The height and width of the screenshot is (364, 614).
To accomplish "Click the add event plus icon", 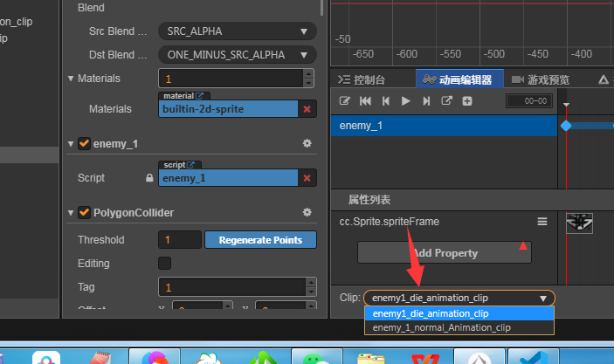I will (x=467, y=101).
